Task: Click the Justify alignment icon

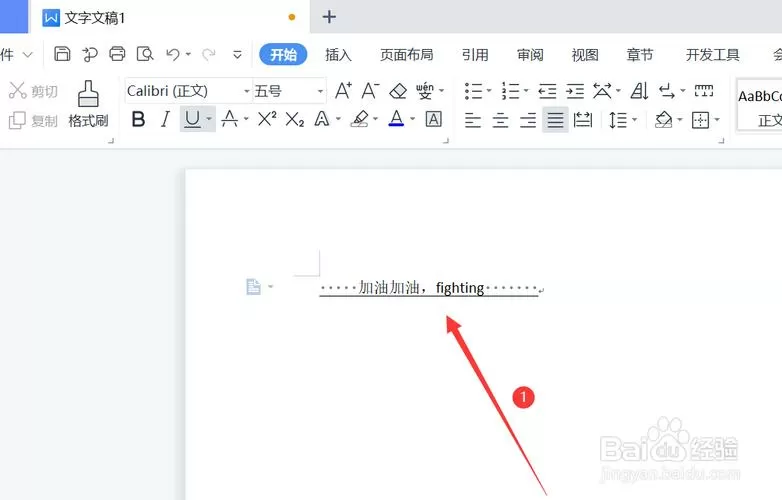Action: 555,120
